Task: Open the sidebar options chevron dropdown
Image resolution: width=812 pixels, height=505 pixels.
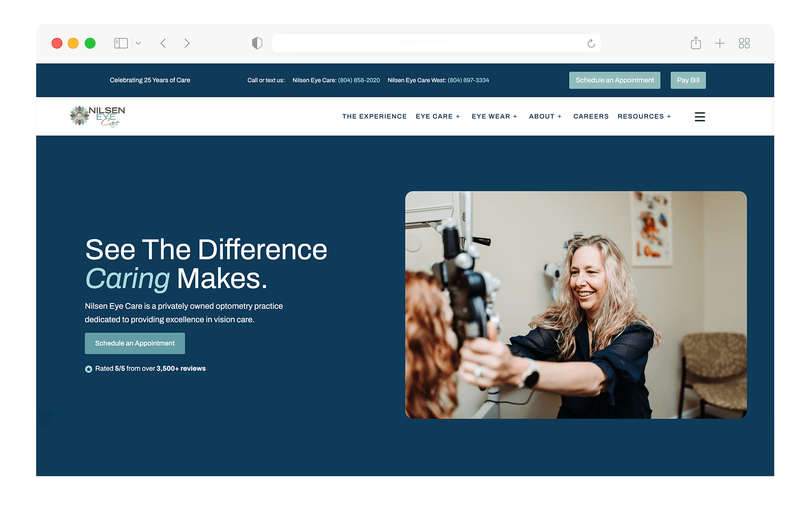Action: [x=138, y=43]
